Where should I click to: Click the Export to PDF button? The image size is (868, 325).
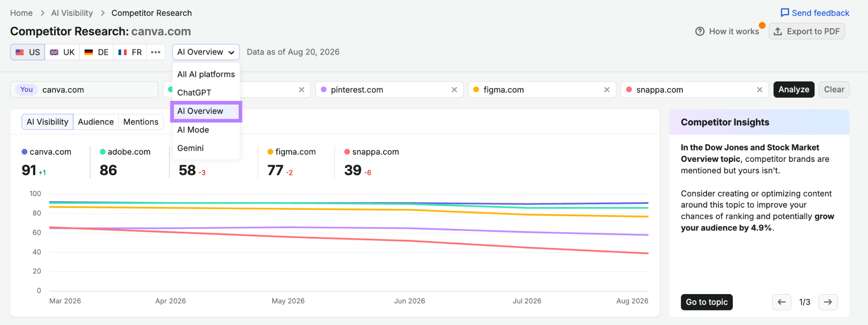pos(807,31)
